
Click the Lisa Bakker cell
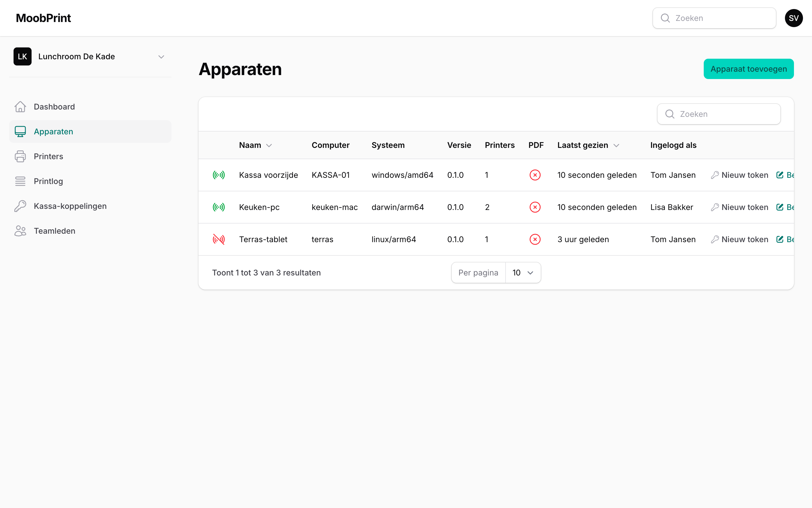[x=672, y=207]
